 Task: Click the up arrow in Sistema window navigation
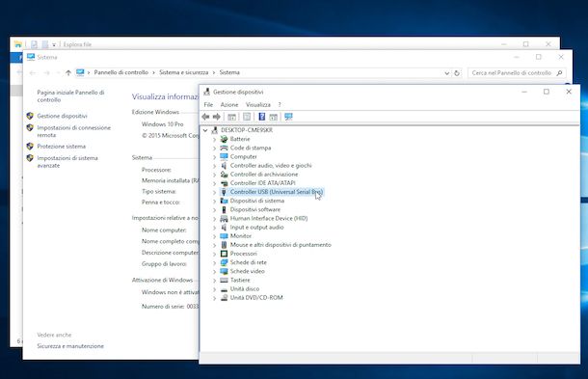(68, 72)
